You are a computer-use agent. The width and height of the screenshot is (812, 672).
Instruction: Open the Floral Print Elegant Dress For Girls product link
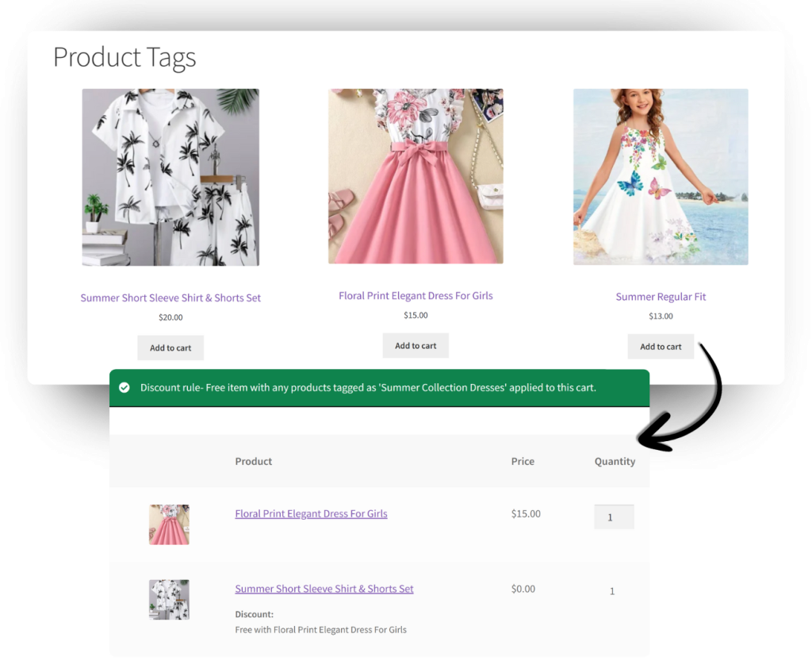coord(416,295)
